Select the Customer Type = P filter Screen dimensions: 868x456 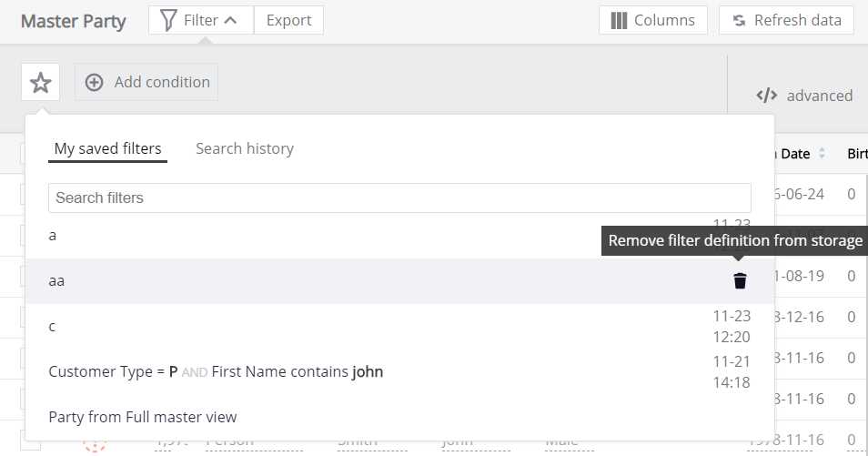tap(216, 371)
